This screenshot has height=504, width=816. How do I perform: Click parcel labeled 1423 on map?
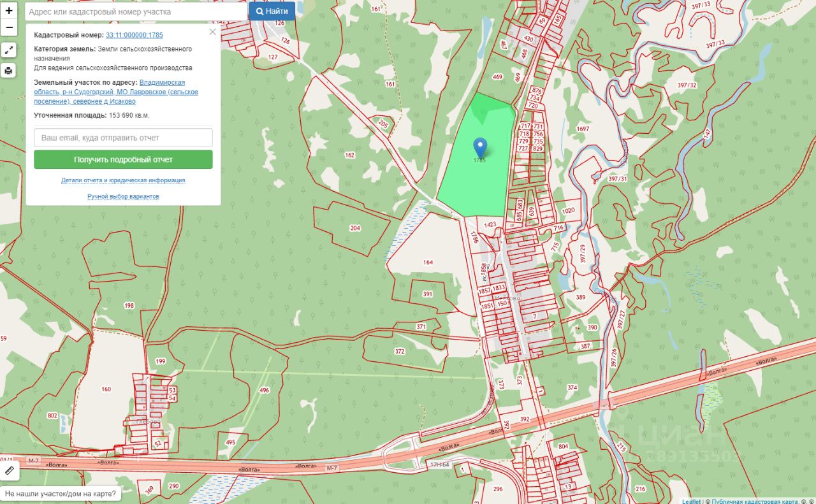coord(490,224)
